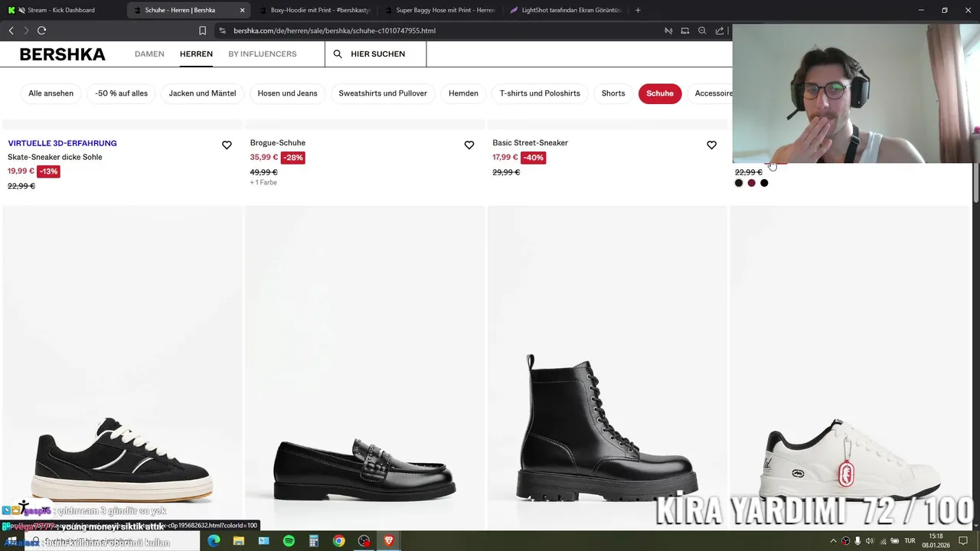Open the black canvas sneaker image
980x551 pixels.
(122, 367)
